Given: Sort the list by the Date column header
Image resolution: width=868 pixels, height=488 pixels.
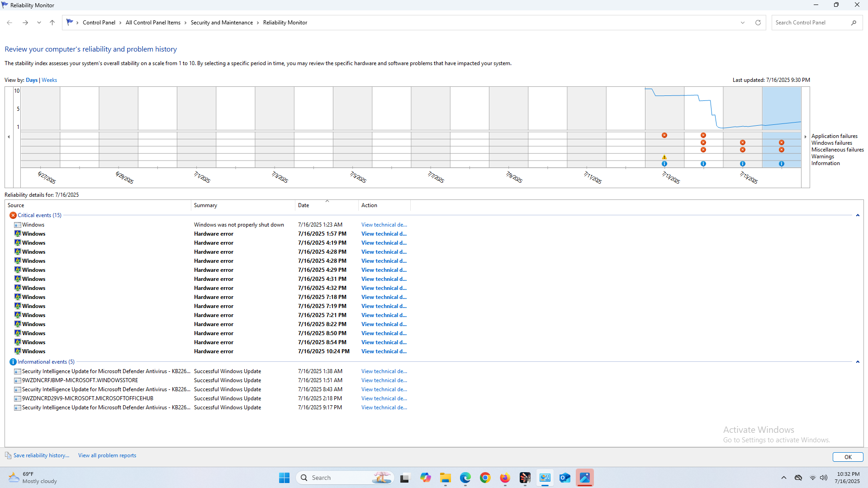Looking at the screenshot, I should (x=304, y=205).
